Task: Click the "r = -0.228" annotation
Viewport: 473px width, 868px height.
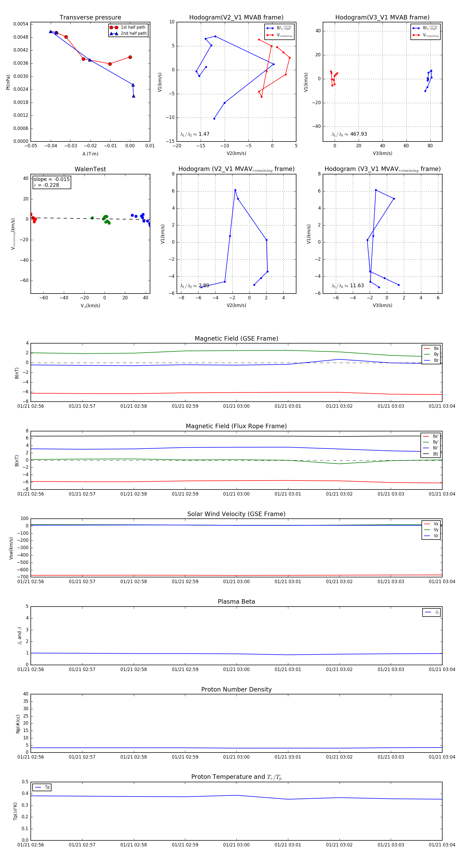Action: pos(47,185)
